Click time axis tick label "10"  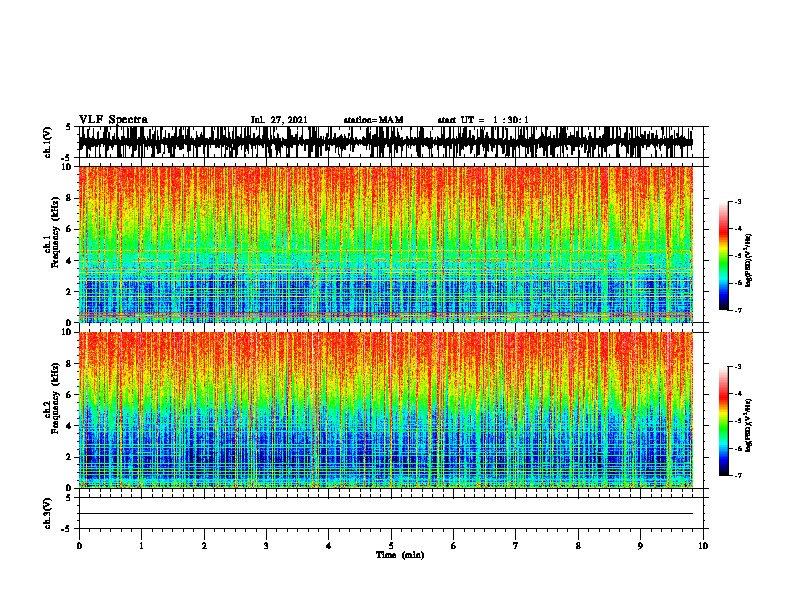coord(703,546)
